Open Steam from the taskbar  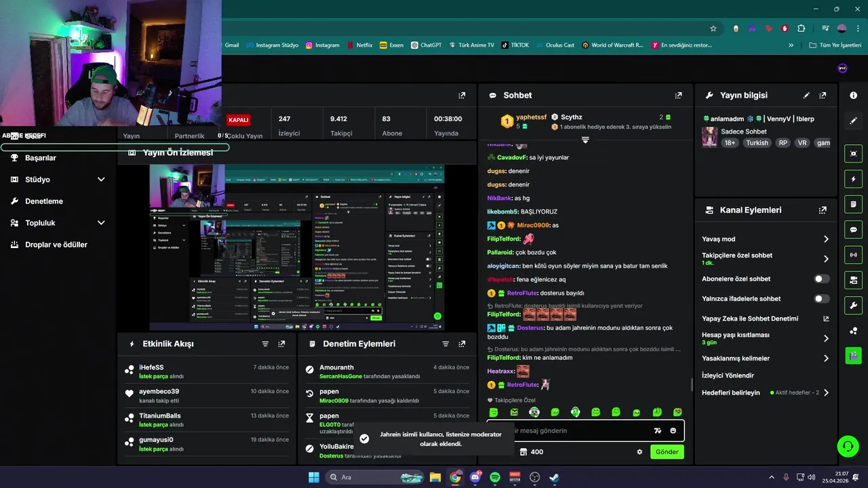click(x=554, y=477)
